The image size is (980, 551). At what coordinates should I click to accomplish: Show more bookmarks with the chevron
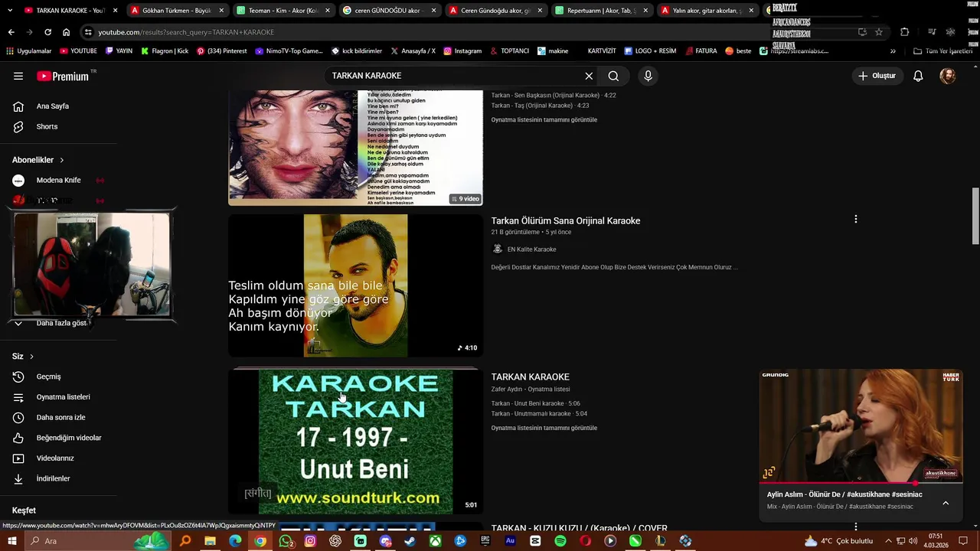point(893,51)
